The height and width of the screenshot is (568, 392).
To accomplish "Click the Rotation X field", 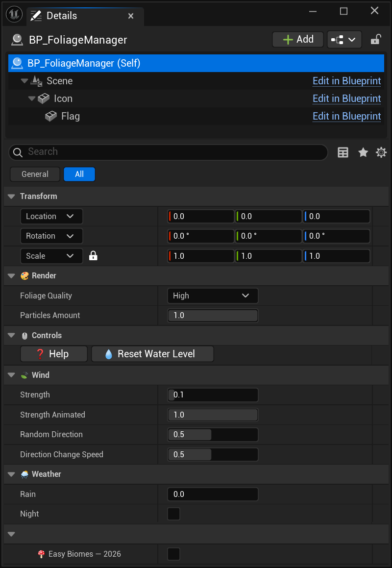I will tap(201, 236).
